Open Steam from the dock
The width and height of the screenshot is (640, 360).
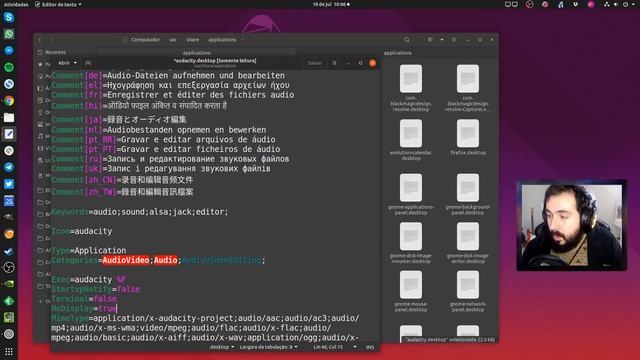pos(9,251)
